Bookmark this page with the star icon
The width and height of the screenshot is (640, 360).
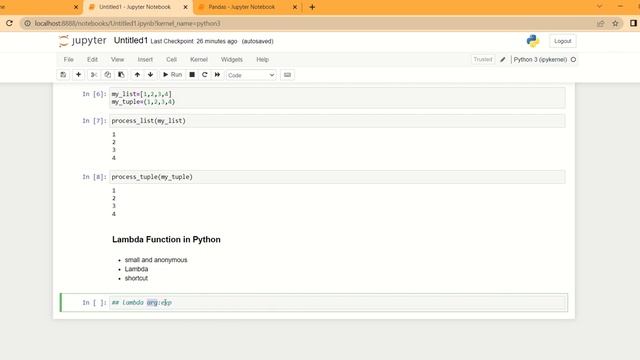point(616,23)
